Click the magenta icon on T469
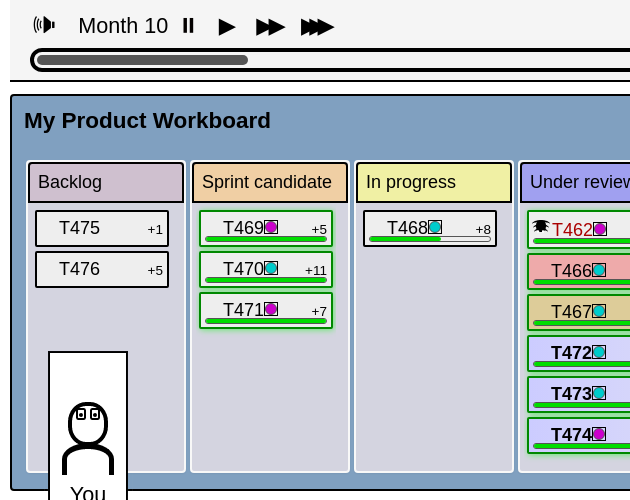630x500 pixels. 271,227
